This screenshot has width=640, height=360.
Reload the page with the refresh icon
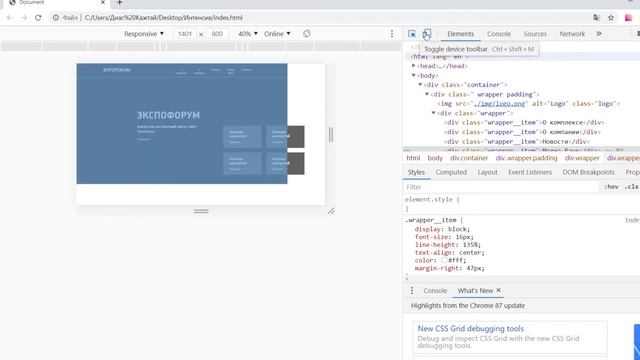[x=38, y=18]
